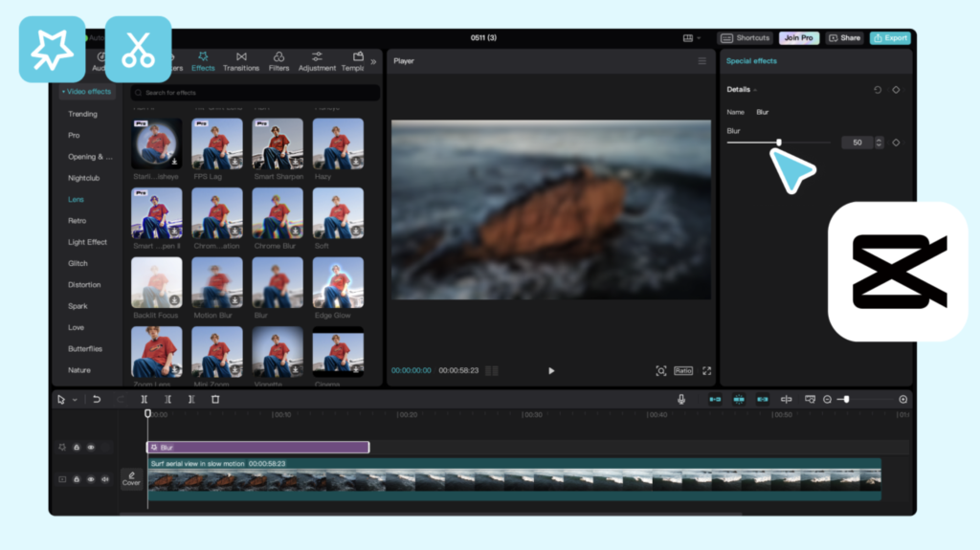The image size is (980, 550).
Task: Open the layout dropdown in title bar
Action: [691, 38]
